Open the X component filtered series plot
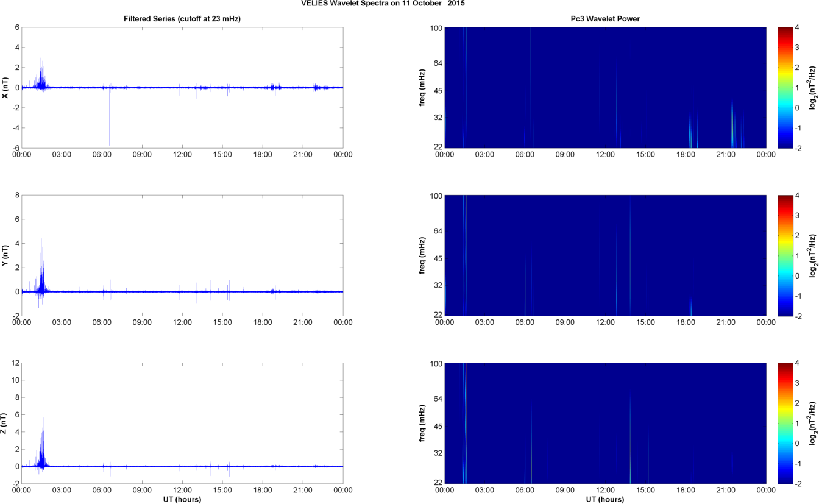 [182, 87]
